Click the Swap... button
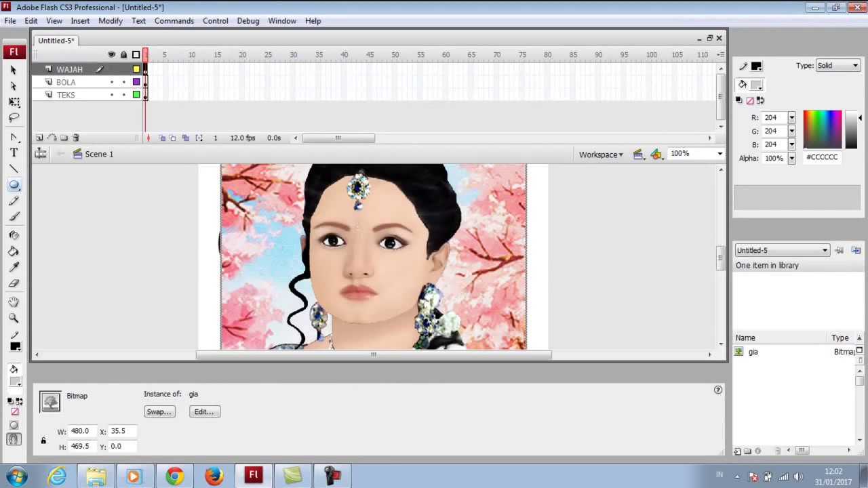 pyautogui.click(x=159, y=412)
